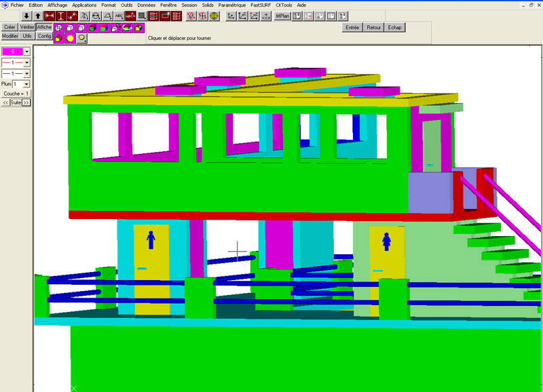Screen dimensions: 543x392
Task: Click the Couche = 1 layer field
Action: tap(16, 94)
